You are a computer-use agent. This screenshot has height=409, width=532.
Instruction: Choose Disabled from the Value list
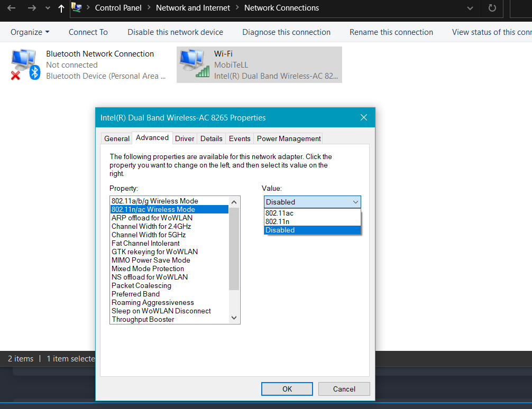click(x=312, y=230)
